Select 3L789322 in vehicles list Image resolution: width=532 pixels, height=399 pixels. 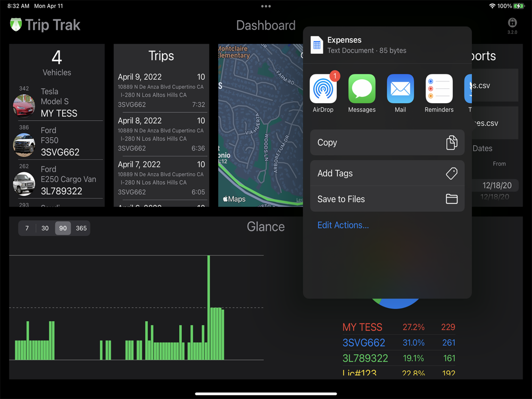(x=61, y=191)
